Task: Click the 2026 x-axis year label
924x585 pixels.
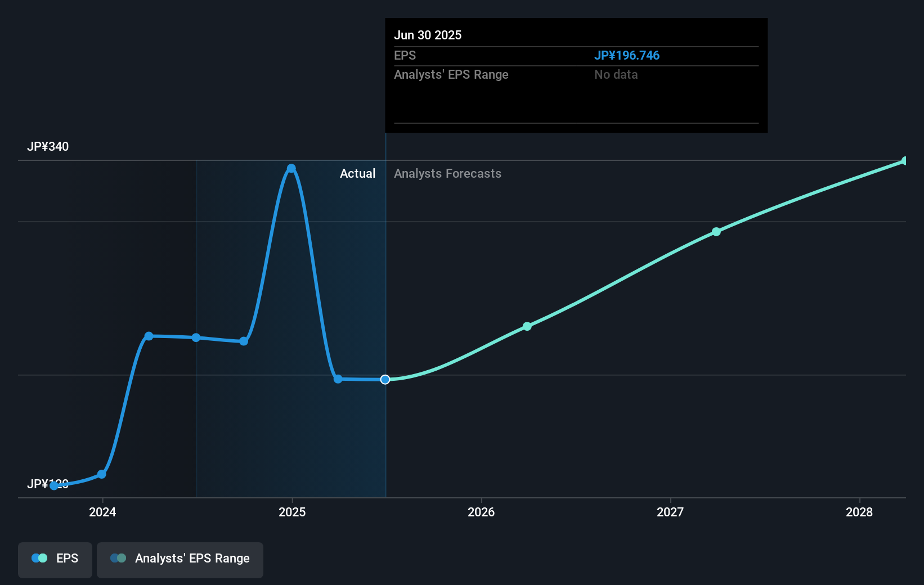Action: tap(481, 512)
